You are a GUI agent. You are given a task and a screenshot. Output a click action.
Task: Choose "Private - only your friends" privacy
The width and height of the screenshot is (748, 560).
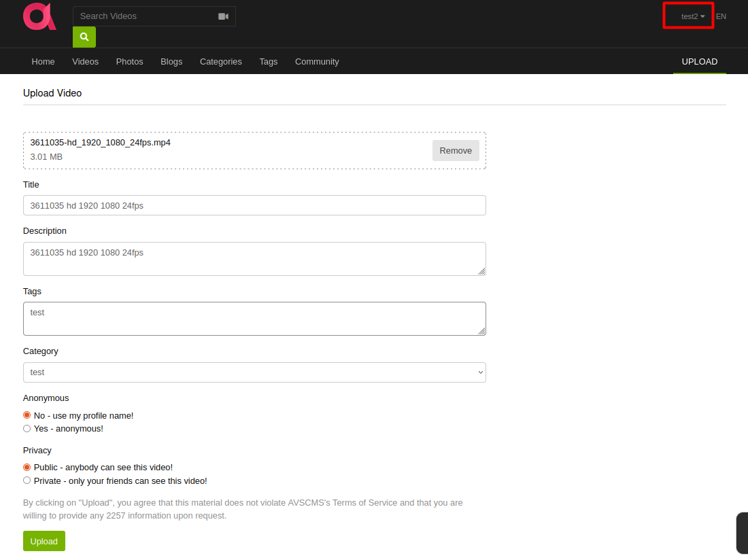click(x=27, y=480)
